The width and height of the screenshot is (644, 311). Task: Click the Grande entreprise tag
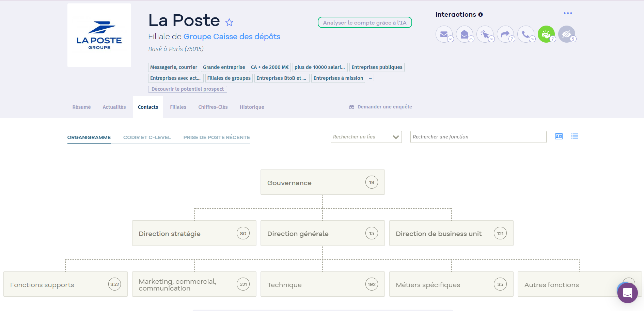coord(224,67)
